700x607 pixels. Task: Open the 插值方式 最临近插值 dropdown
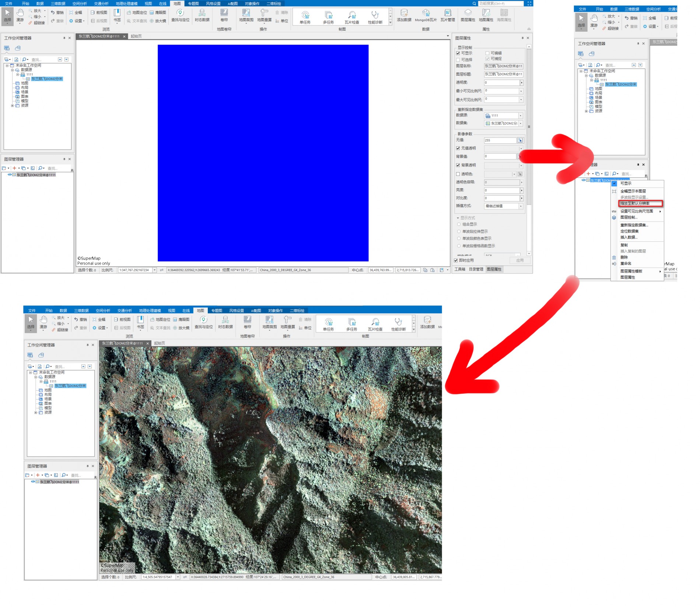click(521, 206)
